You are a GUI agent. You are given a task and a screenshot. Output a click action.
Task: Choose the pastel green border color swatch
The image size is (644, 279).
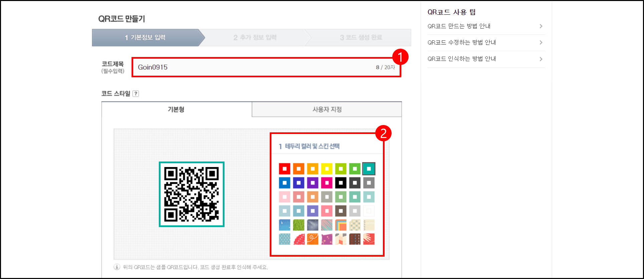click(x=341, y=197)
